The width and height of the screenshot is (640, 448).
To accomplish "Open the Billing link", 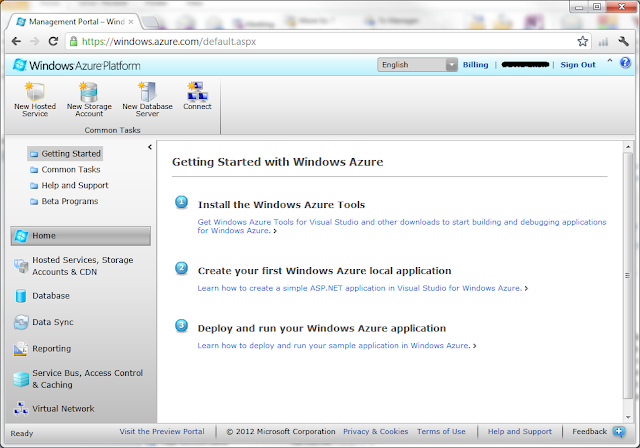I will pyautogui.click(x=476, y=65).
